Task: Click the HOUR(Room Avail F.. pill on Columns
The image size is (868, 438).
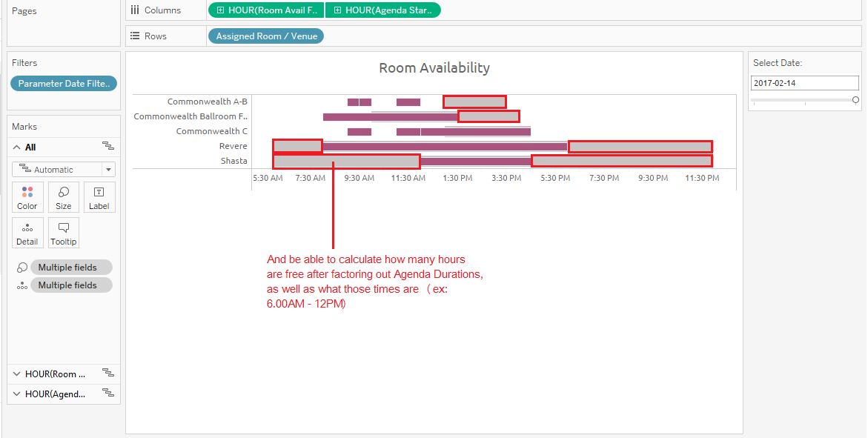Action: point(267,10)
